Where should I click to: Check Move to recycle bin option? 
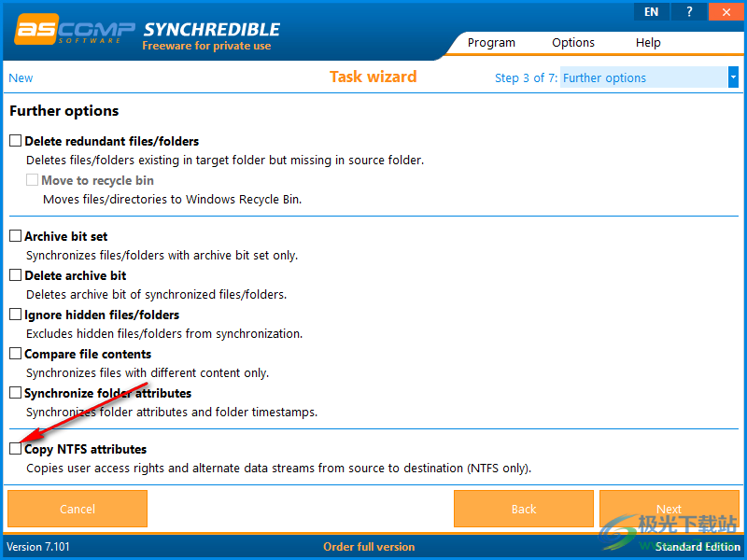(31, 180)
